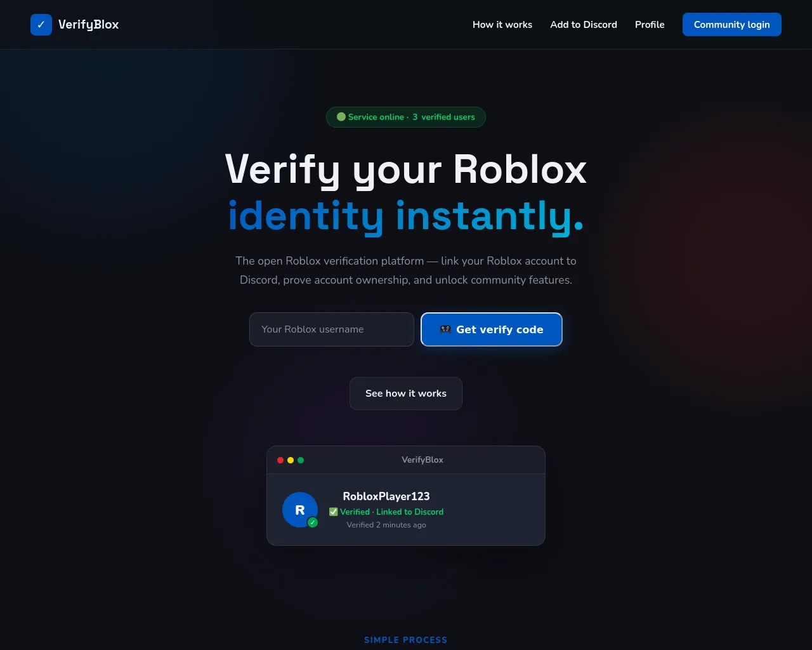Image resolution: width=812 pixels, height=650 pixels.
Task: Click the Verified · Linked to Discord status
Action: (386, 512)
